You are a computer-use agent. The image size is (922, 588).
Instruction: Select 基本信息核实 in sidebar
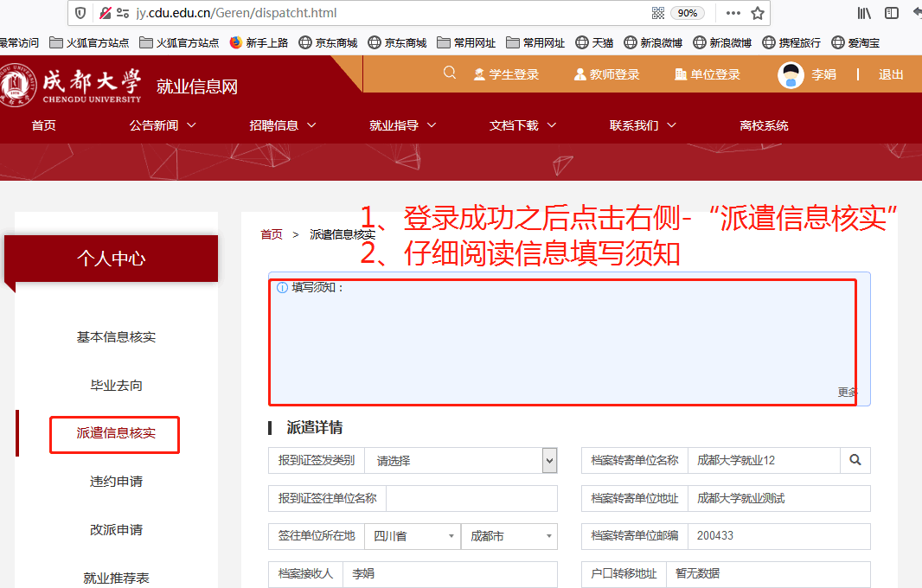(x=117, y=337)
